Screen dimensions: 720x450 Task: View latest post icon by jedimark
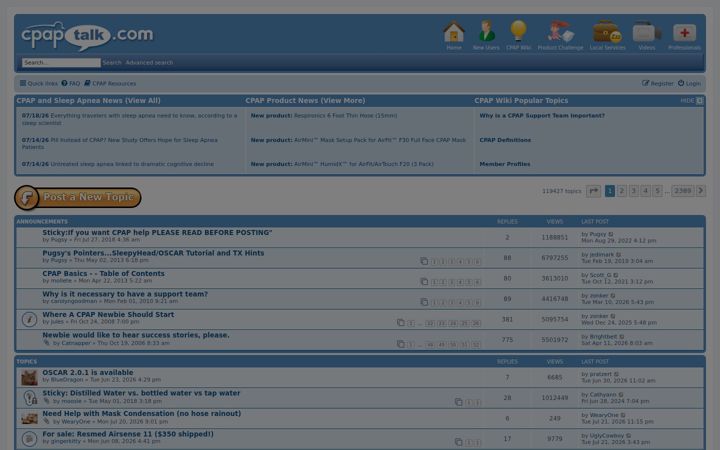[619, 254]
